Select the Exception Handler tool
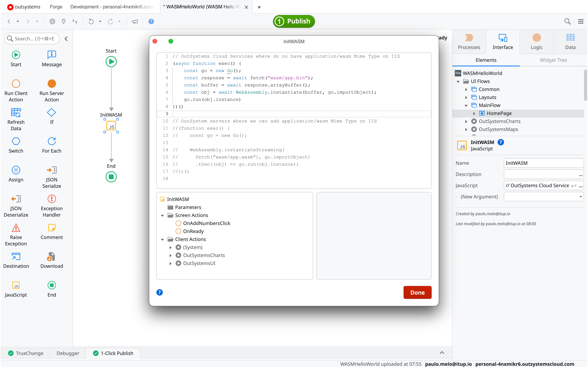The image size is (588, 368). pyautogui.click(x=52, y=206)
